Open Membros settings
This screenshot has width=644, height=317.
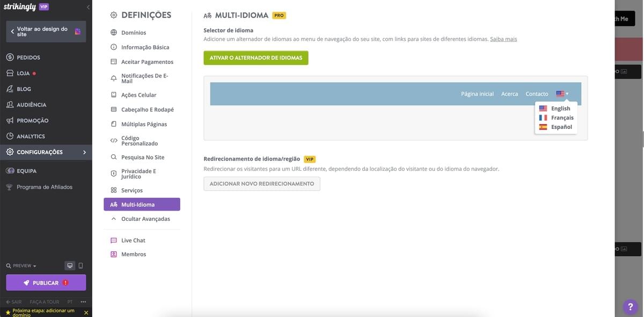point(134,255)
